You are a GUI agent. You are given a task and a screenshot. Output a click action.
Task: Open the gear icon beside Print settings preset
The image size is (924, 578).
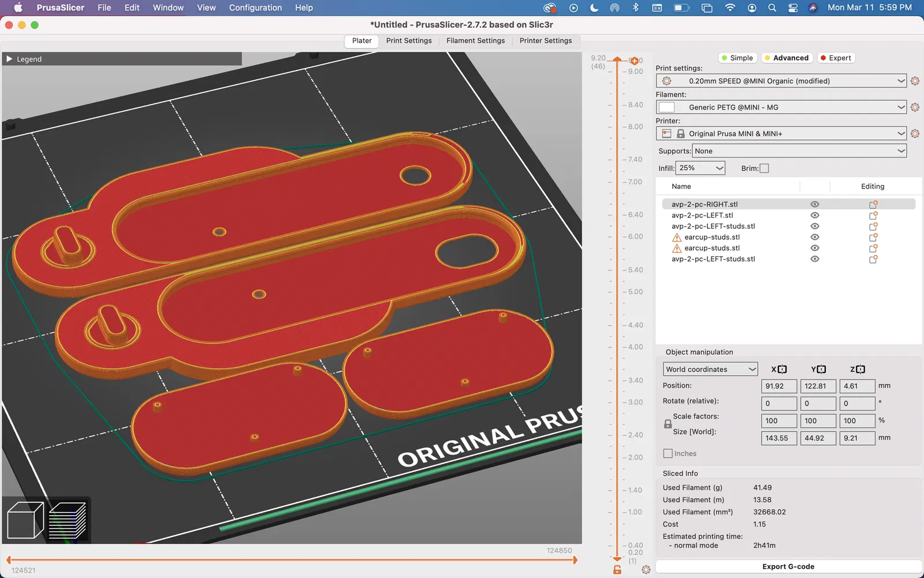tap(915, 81)
